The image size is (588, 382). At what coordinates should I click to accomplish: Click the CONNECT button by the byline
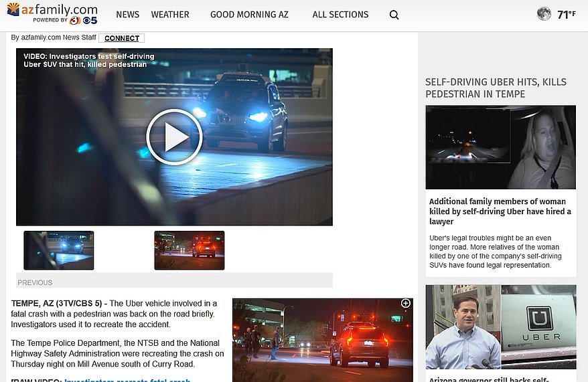(x=121, y=38)
